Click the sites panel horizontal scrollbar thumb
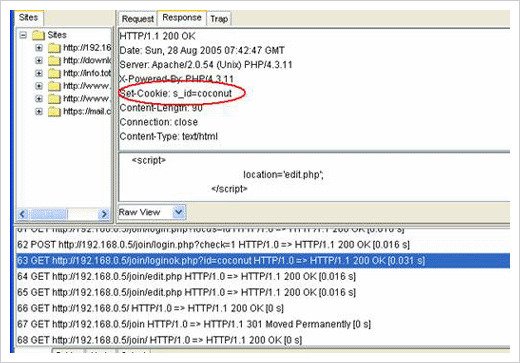 (x=49, y=214)
